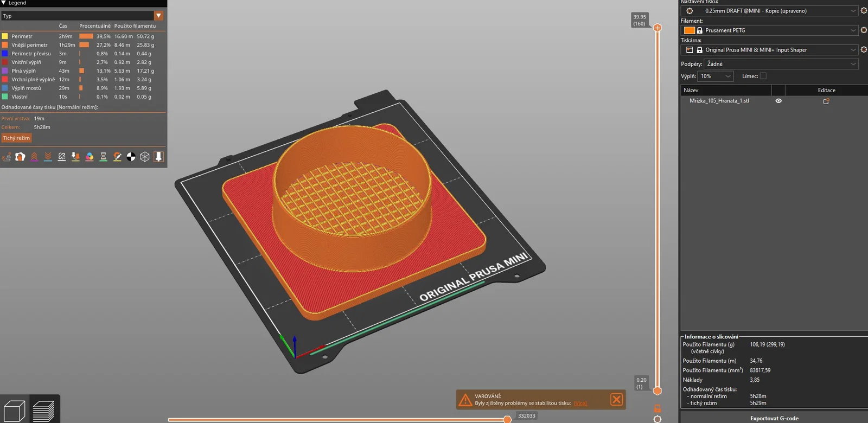The image size is (868, 423).
Task: Click the lock icon below vertical layer slider
Action: pos(658,408)
